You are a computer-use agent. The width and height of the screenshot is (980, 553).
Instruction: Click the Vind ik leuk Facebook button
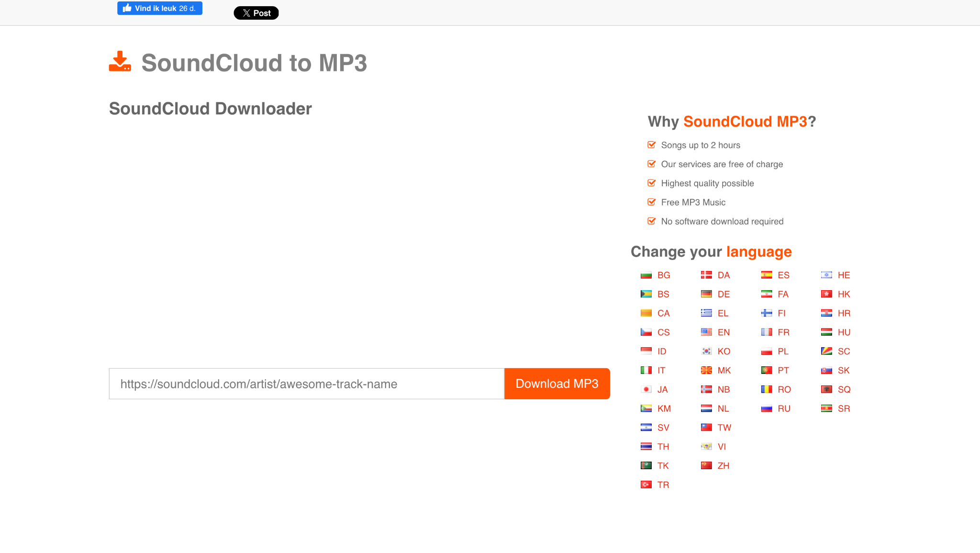(x=160, y=8)
